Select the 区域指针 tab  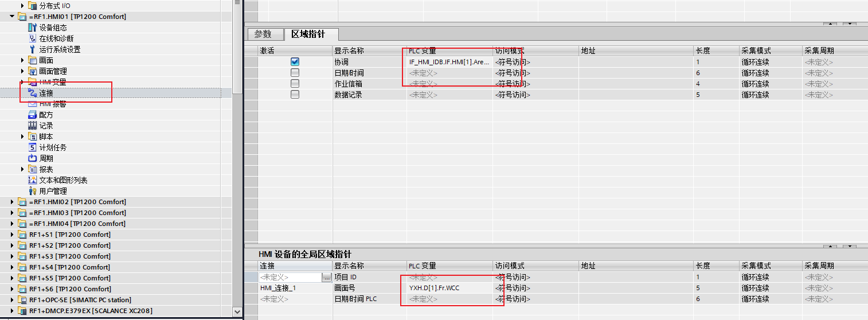point(308,34)
